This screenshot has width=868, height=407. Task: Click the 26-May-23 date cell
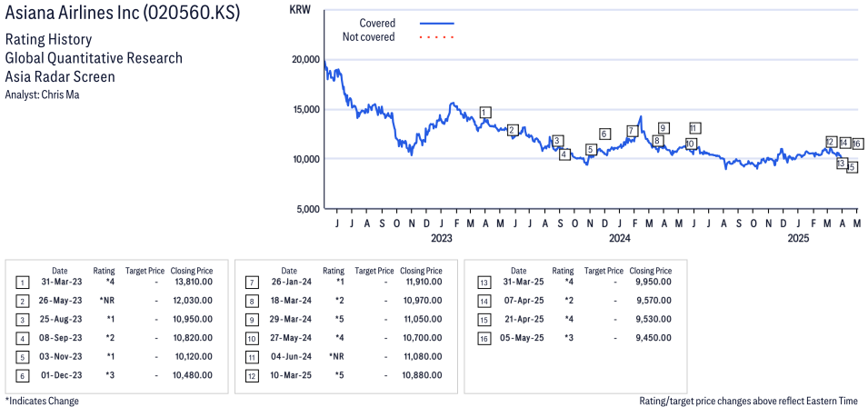[x=59, y=302]
